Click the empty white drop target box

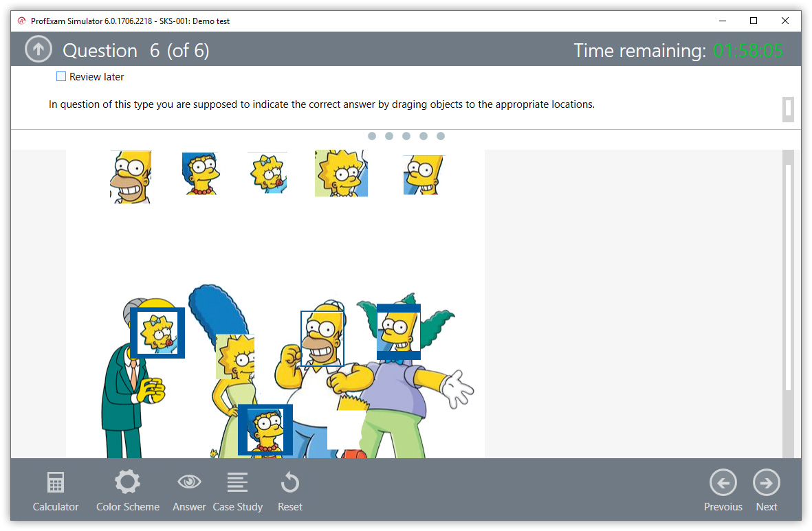347,429
